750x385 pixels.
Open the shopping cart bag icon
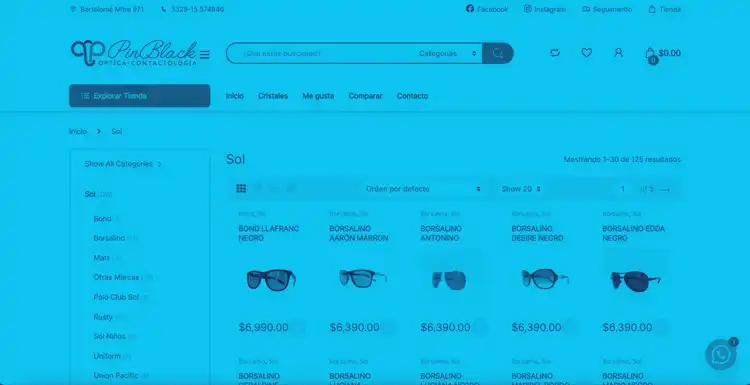(x=651, y=55)
